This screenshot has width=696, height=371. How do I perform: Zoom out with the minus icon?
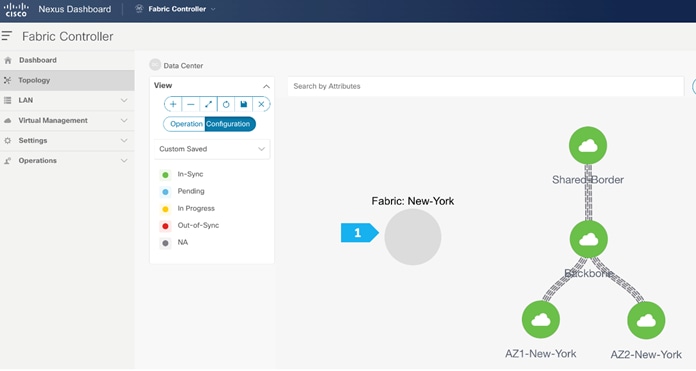[x=191, y=104]
